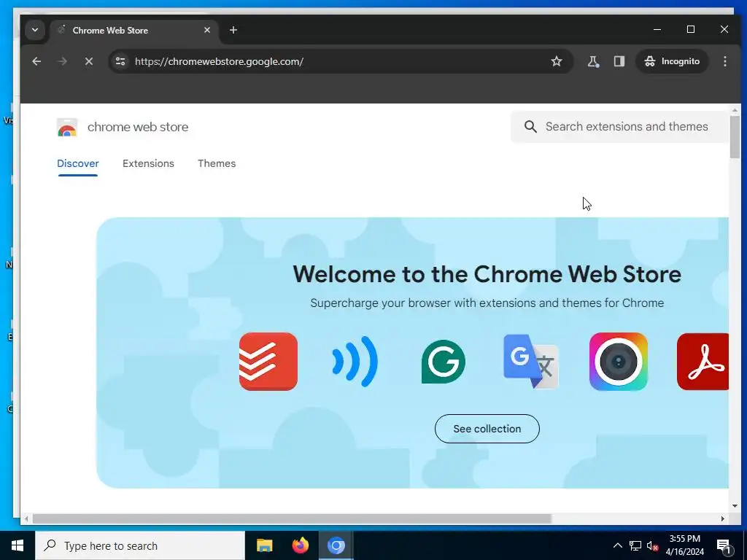Click Welcome to the Chrome Web Store heading
Viewport: 747px width, 560px height.
pyautogui.click(x=487, y=274)
